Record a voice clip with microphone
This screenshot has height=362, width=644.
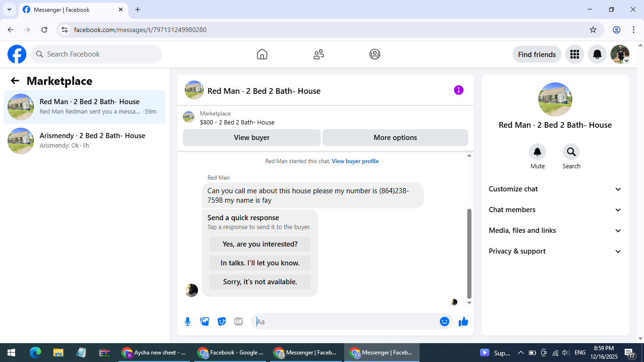tap(188, 321)
